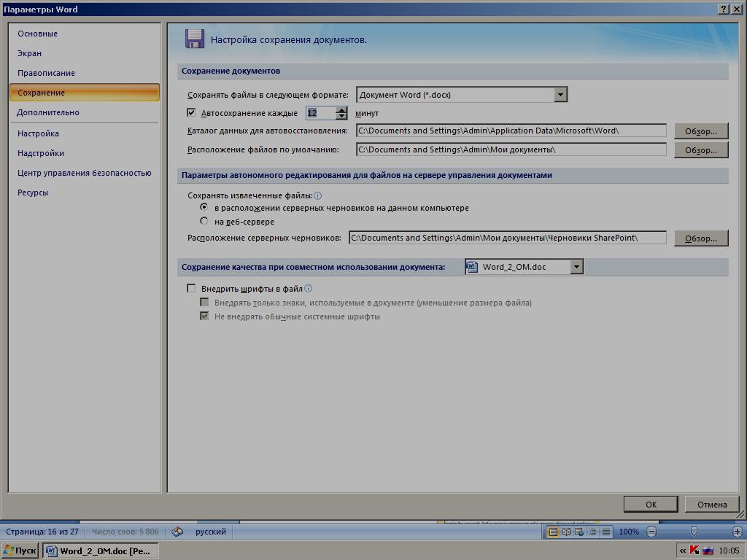Increase autosave minutes with the up arrow

click(341, 109)
